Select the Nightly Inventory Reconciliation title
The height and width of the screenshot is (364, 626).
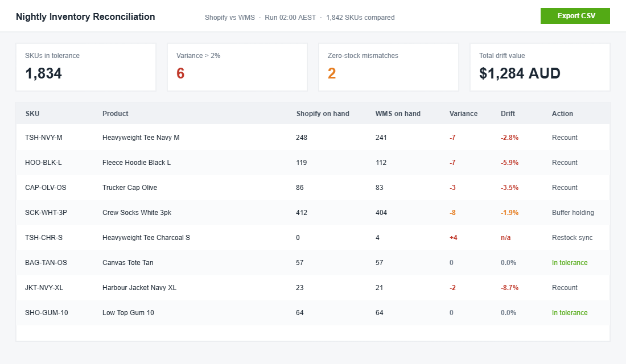(85, 16)
